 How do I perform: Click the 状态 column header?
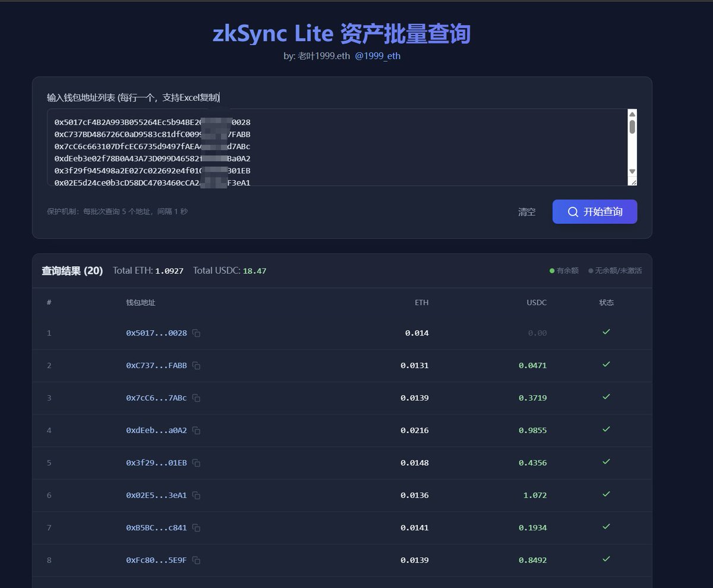point(607,303)
